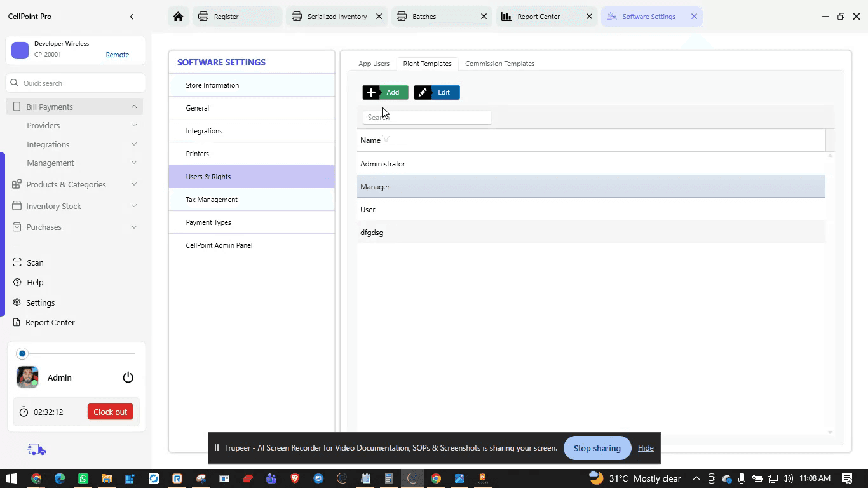The height and width of the screenshot is (488, 868).
Task: Click the Settings gear icon in sidebar
Action: pyautogui.click(x=17, y=302)
